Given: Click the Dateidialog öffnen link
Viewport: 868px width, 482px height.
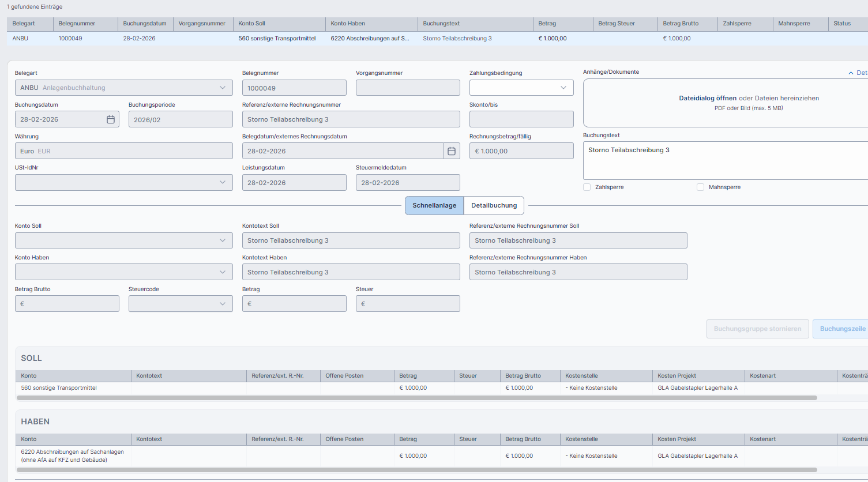Looking at the screenshot, I should [707, 99].
